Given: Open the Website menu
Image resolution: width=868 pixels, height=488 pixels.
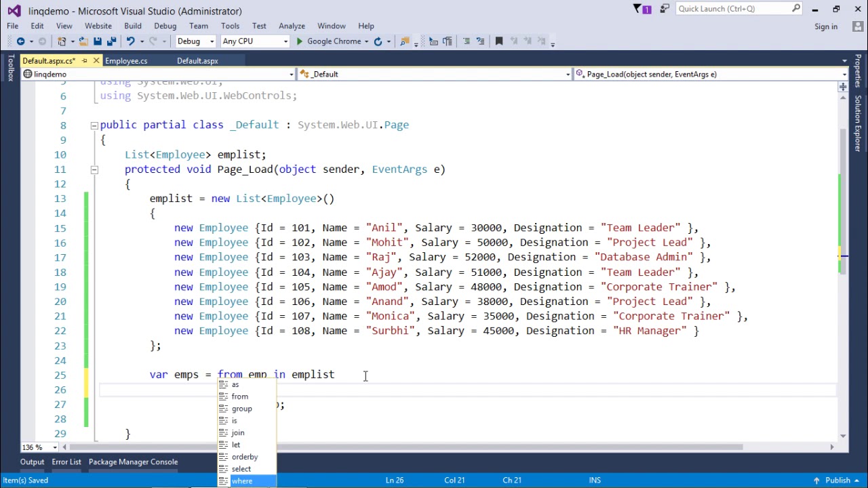Looking at the screenshot, I should [98, 26].
